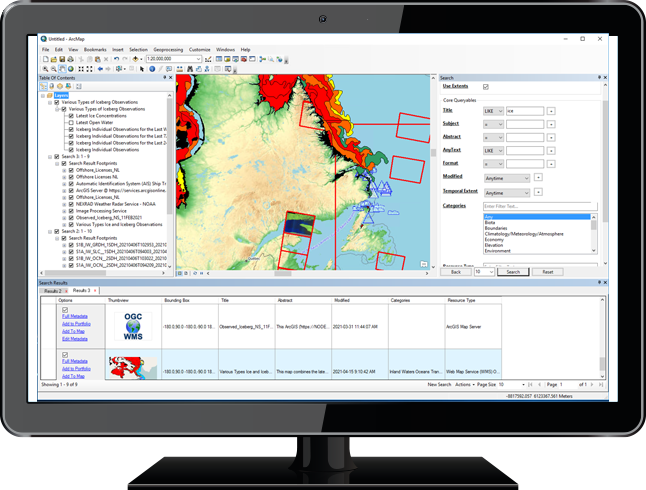This screenshot has width=646, height=490.
Task: Toggle Observed_Iceberg_NS_11FEB2021 layer checkbox
Action: pyautogui.click(x=71, y=218)
